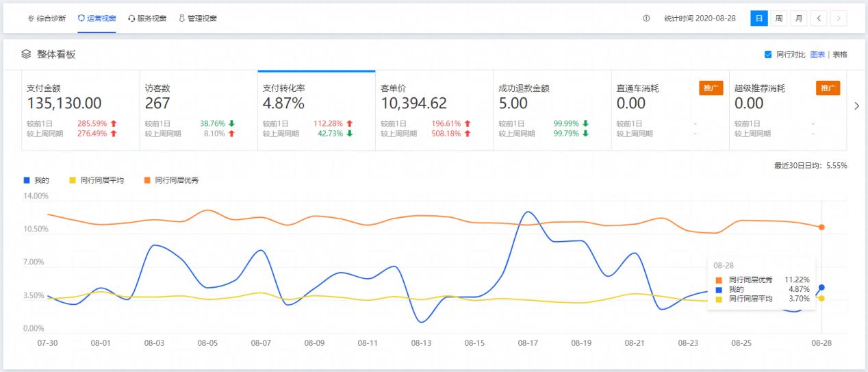The image size is (868, 372).
Task: Click the info icon beside 统计时间
Action: pos(646,18)
